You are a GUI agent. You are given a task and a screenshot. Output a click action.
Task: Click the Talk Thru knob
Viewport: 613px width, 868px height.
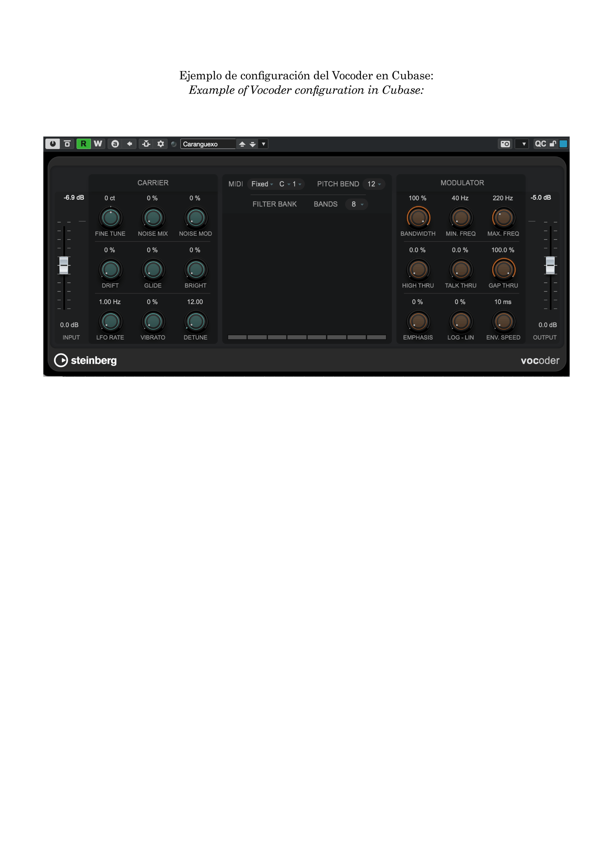coord(461,269)
